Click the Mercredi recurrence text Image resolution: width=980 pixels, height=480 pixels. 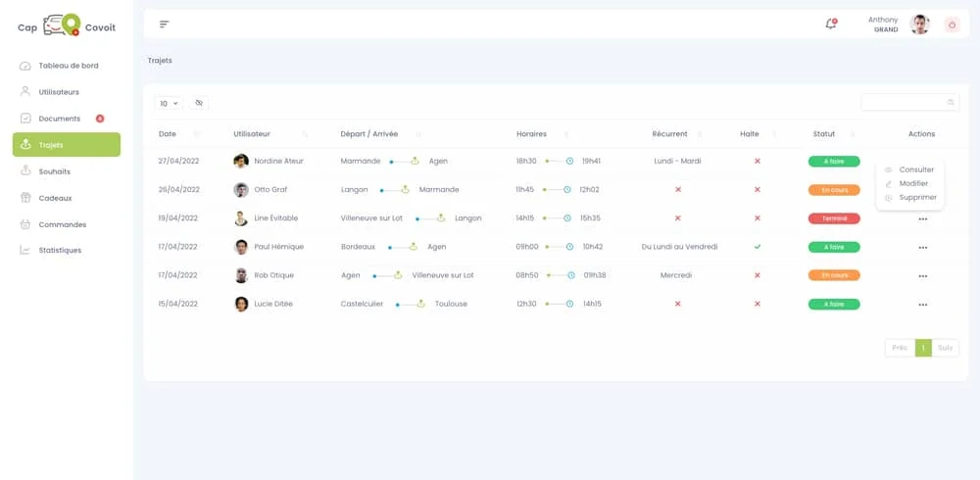(676, 275)
